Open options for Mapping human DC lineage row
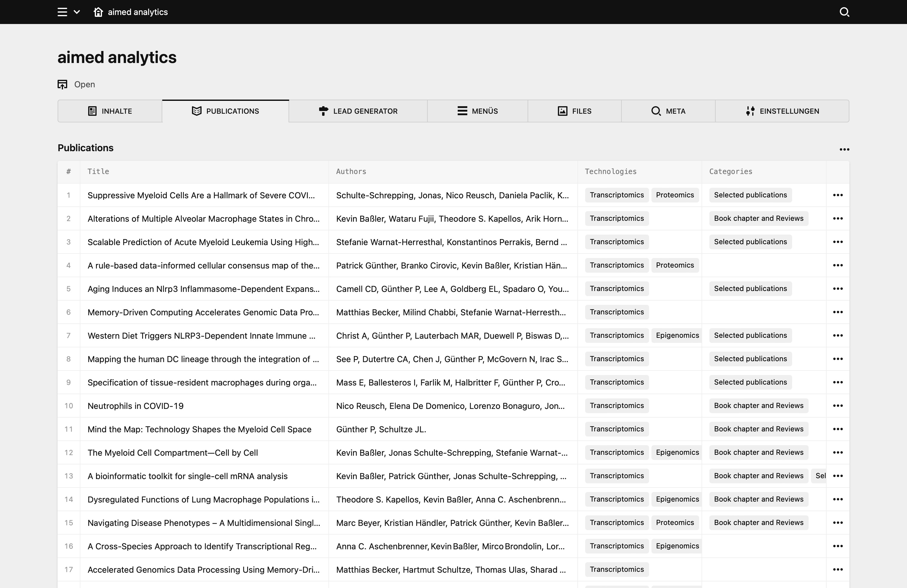Screen dimensions: 907x588 (838, 359)
